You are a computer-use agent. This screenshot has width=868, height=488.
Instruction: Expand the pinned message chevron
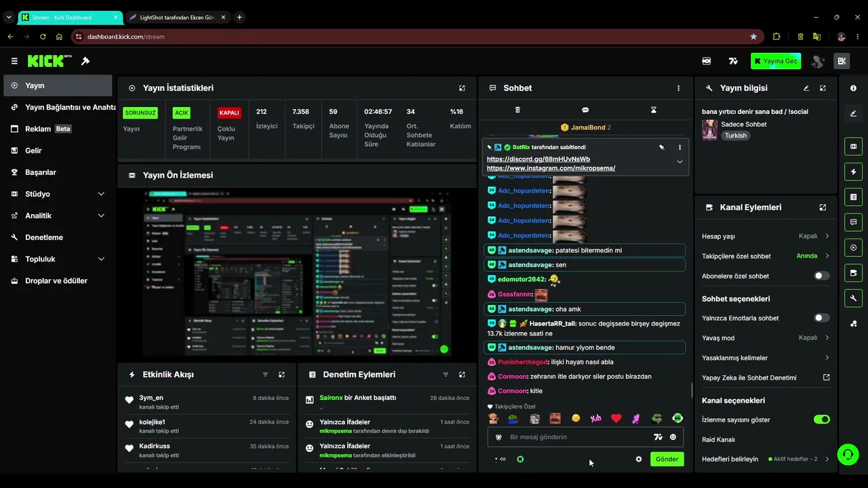point(679,161)
